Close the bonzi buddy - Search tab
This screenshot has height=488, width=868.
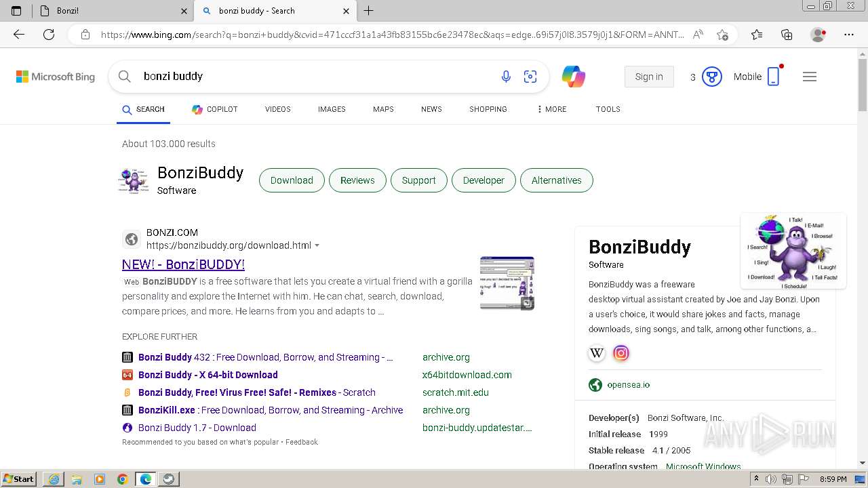pos(346,11)
